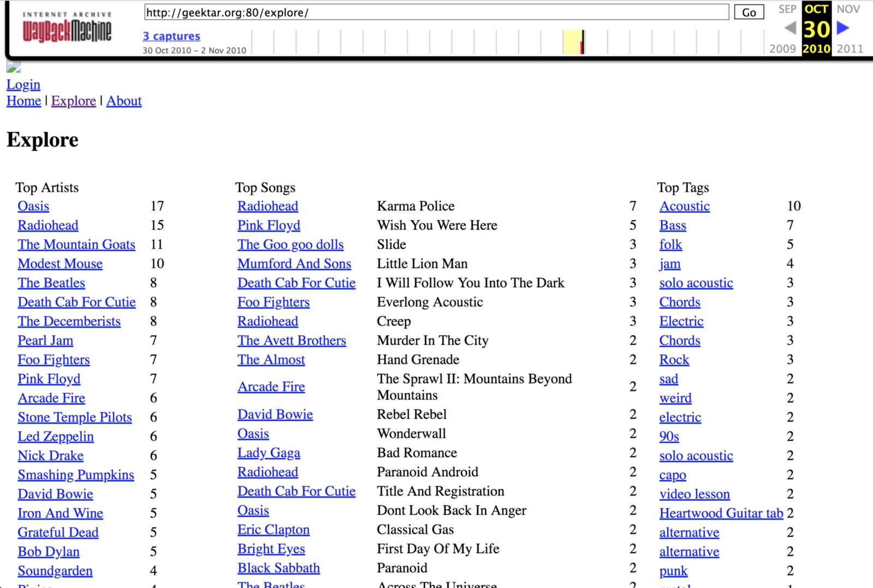Open The Mountain Goats artist link
The width and height of the screenshot is (873, 588).
[76, 244]
